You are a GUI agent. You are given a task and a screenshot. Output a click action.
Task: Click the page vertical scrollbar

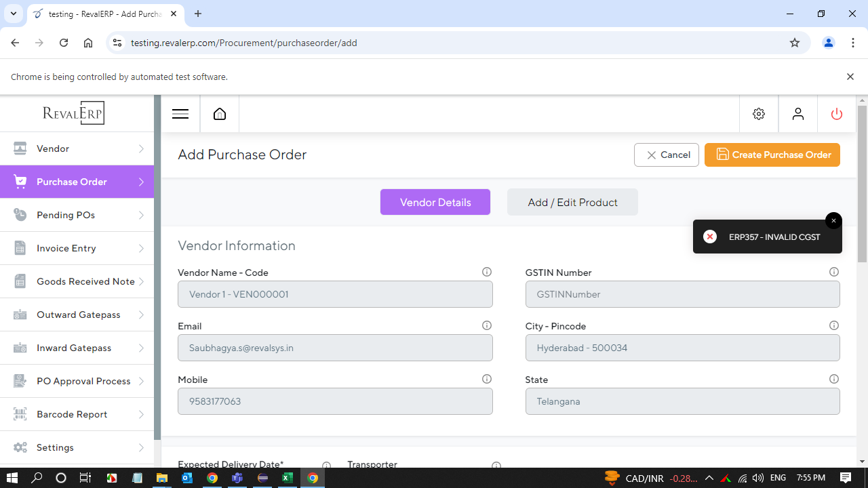click(862, 184)
